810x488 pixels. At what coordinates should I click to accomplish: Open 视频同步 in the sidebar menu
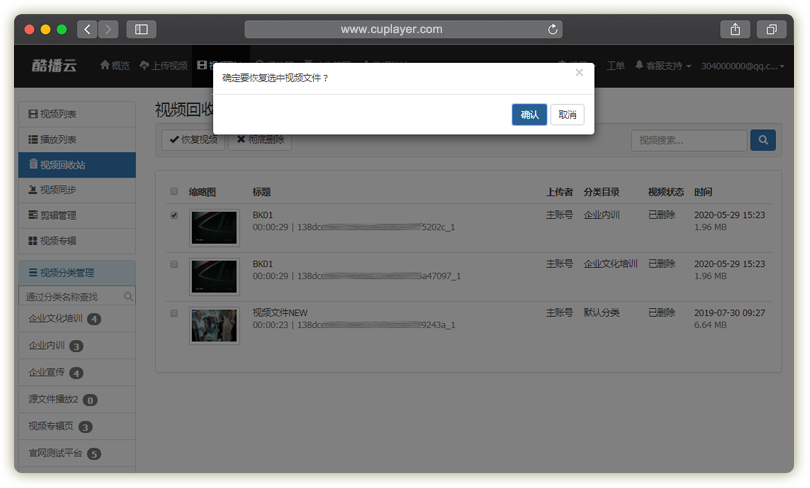pyautogui.click(x=77, y=190)
